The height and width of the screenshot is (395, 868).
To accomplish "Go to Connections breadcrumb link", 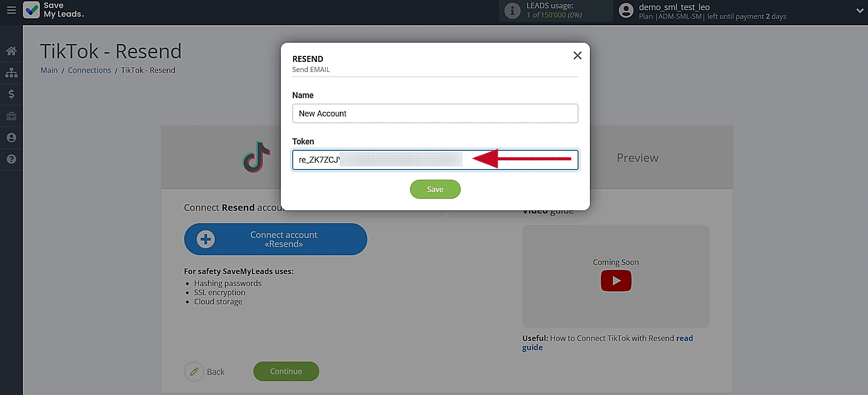I will click(89, 70).
